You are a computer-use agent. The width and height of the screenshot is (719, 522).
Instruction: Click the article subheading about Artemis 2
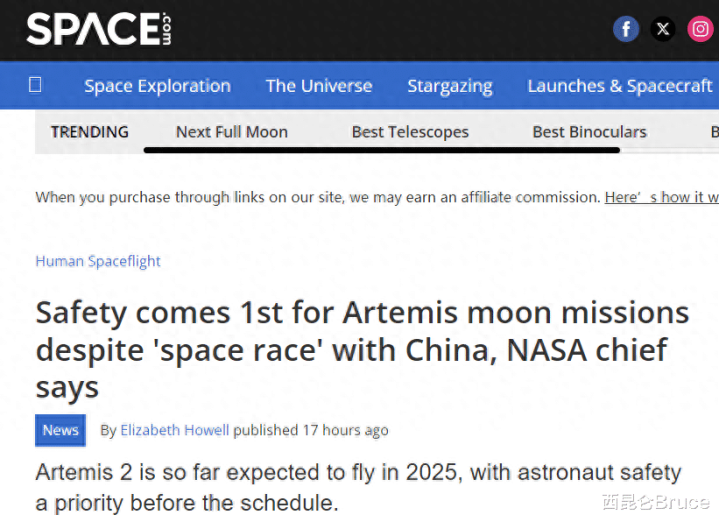pyautogui.click(x=358, y=485)
